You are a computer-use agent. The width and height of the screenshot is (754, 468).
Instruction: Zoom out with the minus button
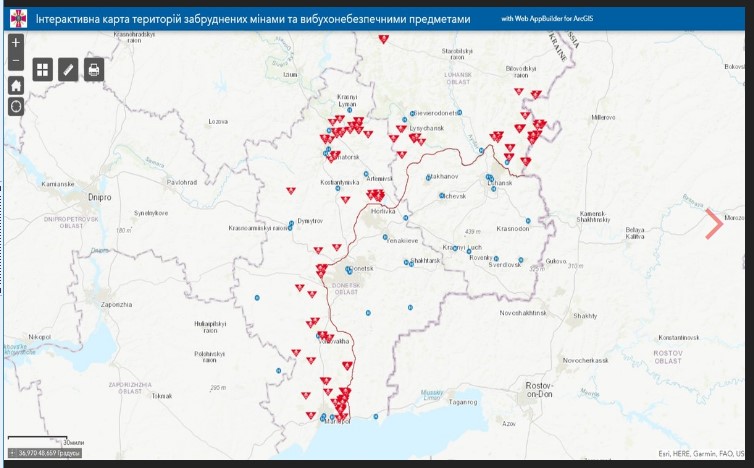pos(16,62)
